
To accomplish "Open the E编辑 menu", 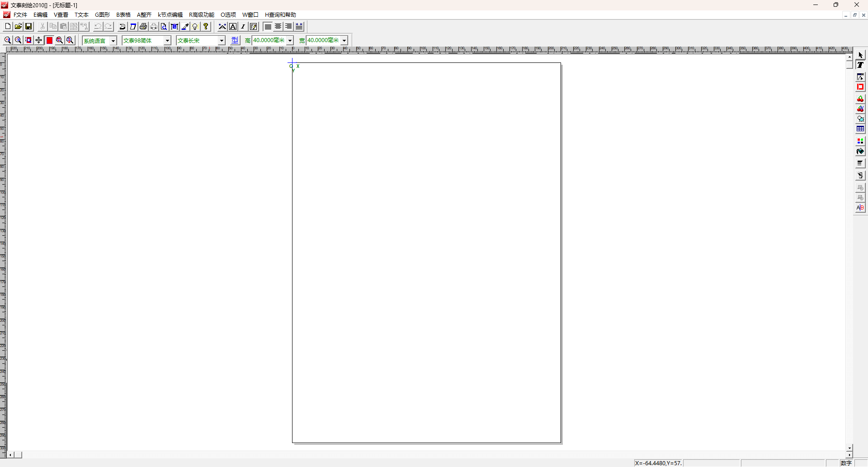I will point(40,15).
